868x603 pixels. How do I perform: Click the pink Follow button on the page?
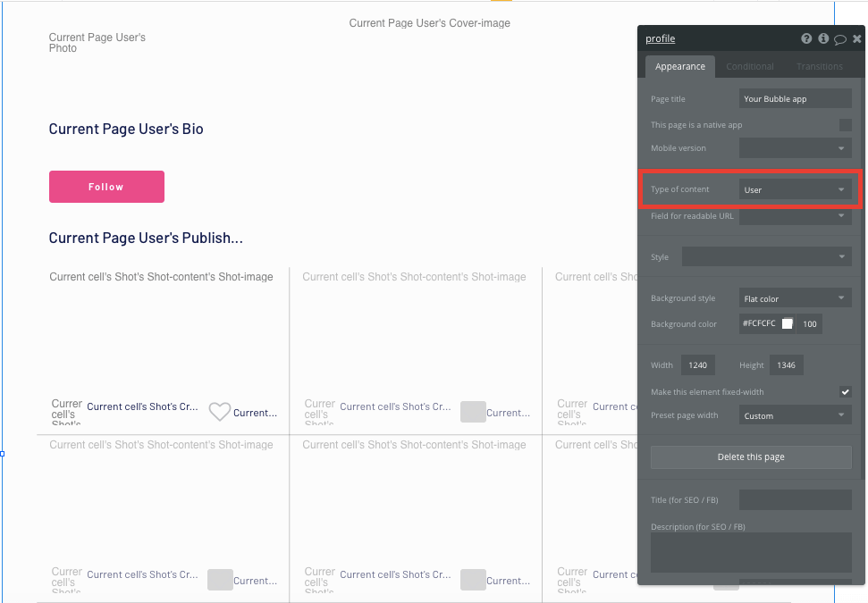click(x=106, y=187)
